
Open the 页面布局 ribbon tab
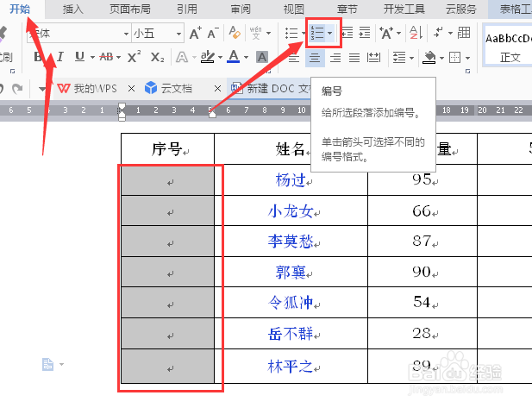[130, 9]
